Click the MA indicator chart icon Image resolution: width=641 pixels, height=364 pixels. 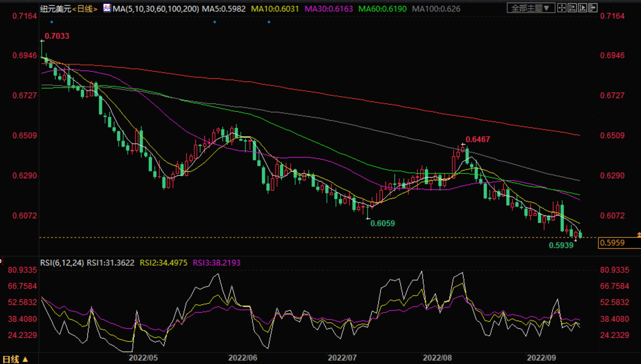[106, 8]
